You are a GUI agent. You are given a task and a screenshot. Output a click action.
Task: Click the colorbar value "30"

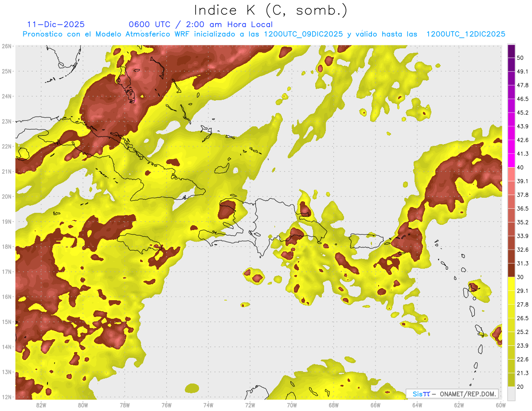point(521,277)
